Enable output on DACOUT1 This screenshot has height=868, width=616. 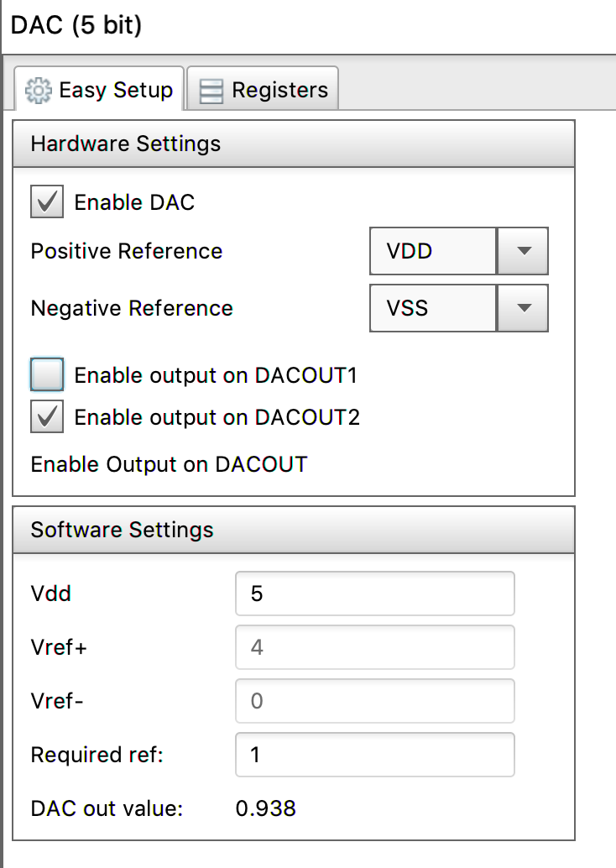(47, 374)
